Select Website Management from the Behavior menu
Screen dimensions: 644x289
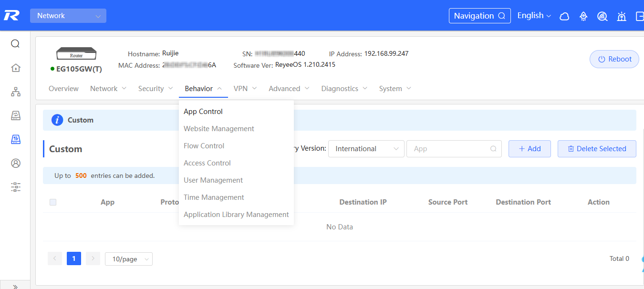(218, 129)
